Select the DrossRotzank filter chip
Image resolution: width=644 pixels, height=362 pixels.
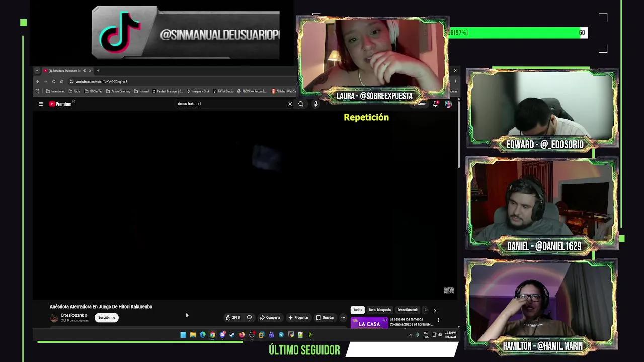pos(408,310)
